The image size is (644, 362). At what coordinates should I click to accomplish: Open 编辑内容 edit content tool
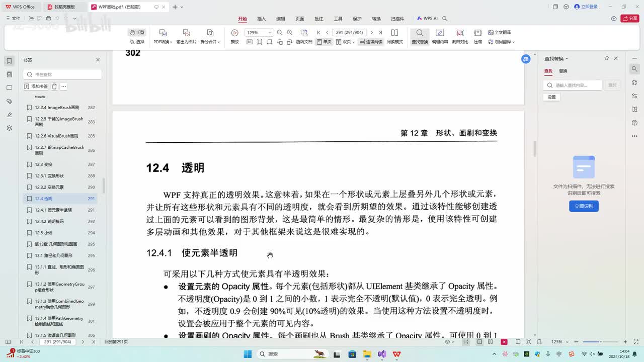[x=440, y=37]
